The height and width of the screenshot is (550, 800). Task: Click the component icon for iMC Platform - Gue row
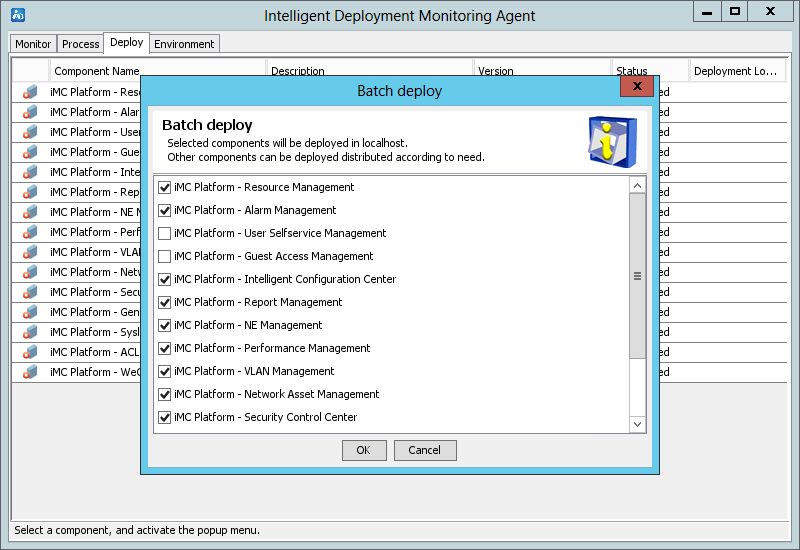pos(30,152)
